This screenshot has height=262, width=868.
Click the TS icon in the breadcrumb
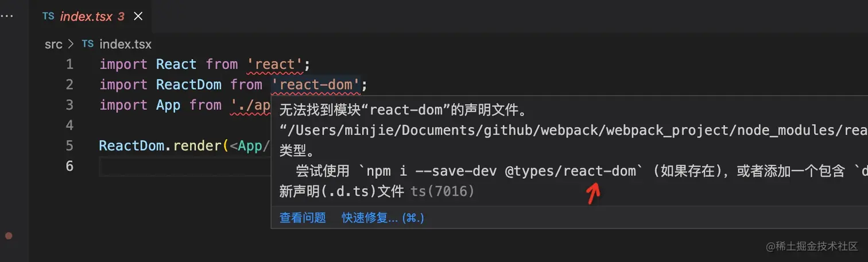pos(87,44)
